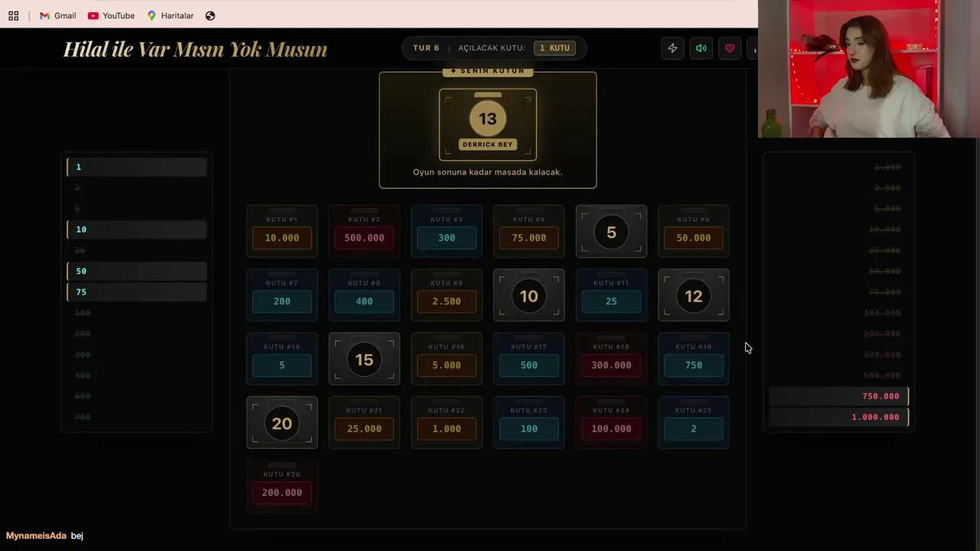The height and width of the screenshot is (551, 980).
Task: Click the remaining "1.000.000" prize row
Action: [x=839, y=417]
